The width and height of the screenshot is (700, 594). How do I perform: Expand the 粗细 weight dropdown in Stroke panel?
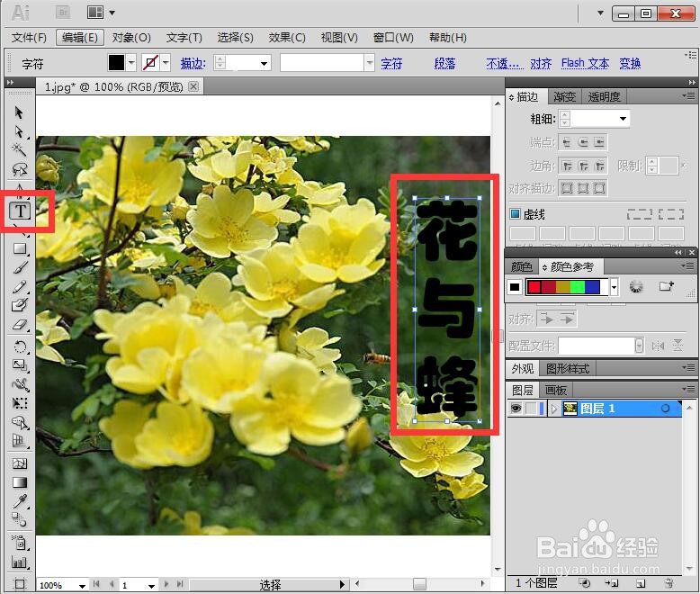tap(623, 119)
